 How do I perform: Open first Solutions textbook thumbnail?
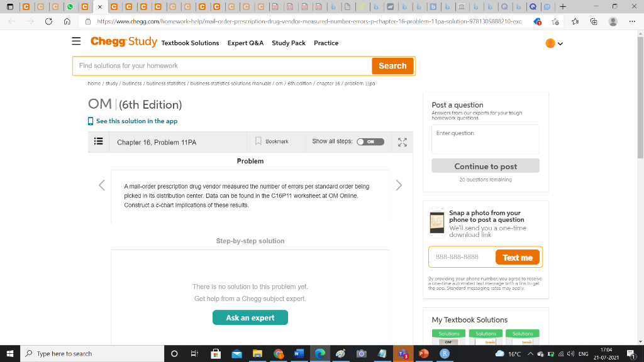pyautogui.click(x=448, y=337)
